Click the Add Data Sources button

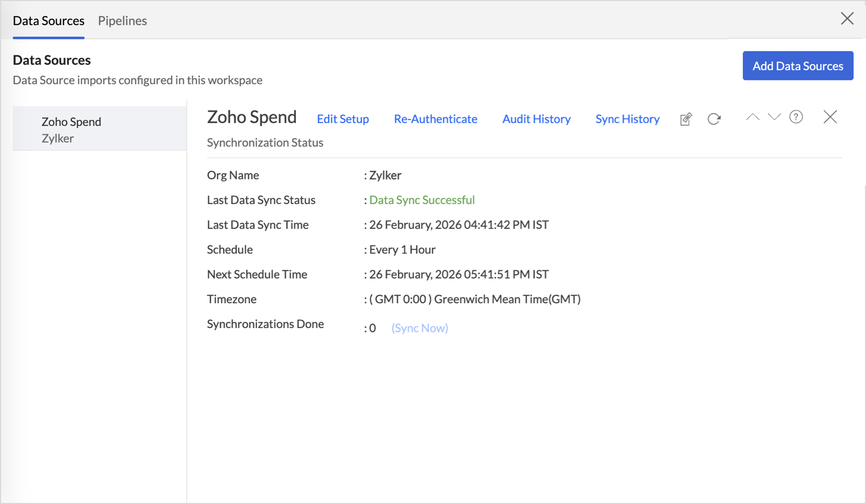click(x=797, y=66)
